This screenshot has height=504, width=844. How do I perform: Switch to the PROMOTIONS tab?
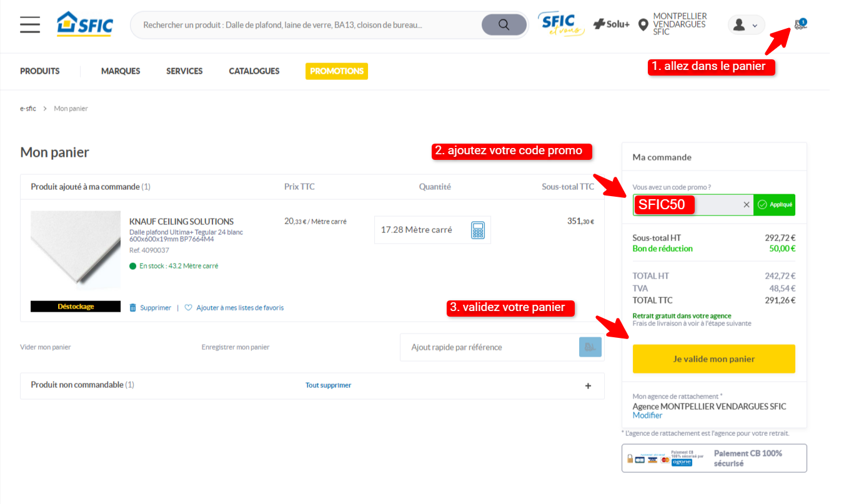coord(337,71)
